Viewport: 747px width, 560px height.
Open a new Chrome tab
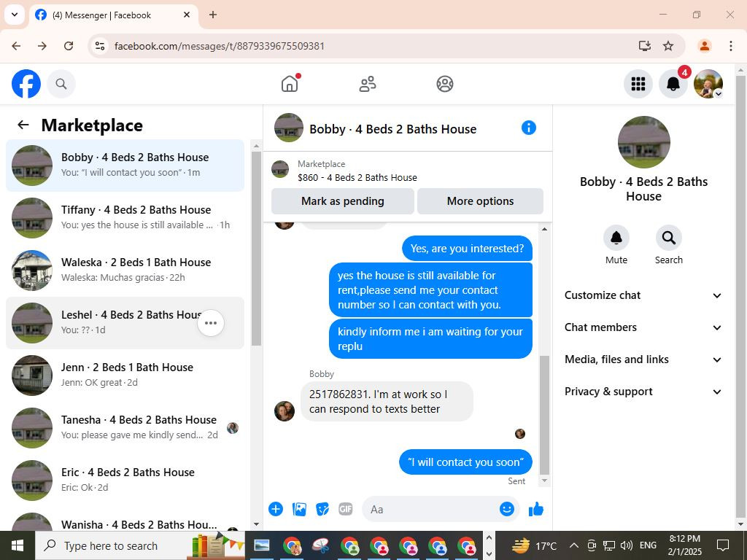point(213,15)
